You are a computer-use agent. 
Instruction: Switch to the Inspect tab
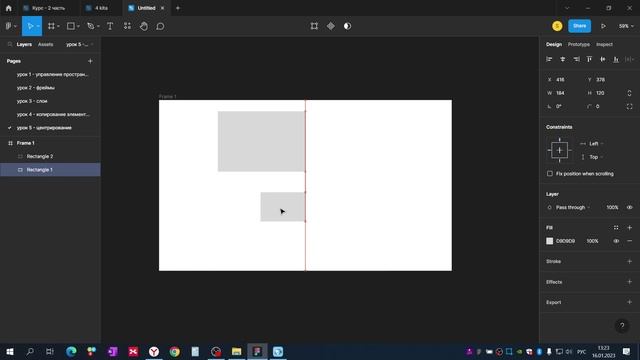pos(604,44)
